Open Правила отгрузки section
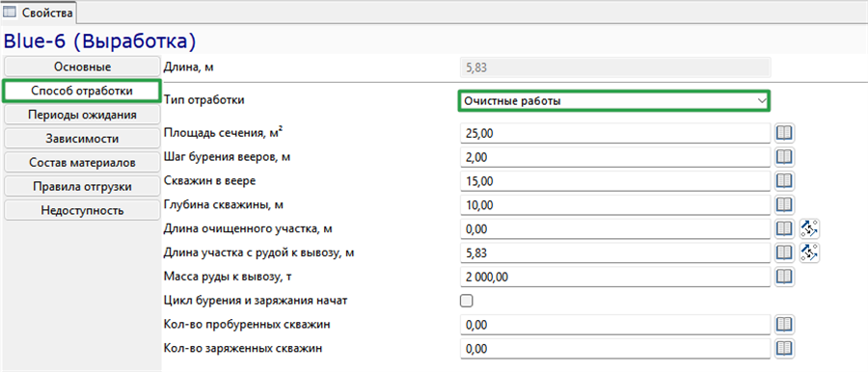This screenshot has width=868, height=372. point(83,187)
